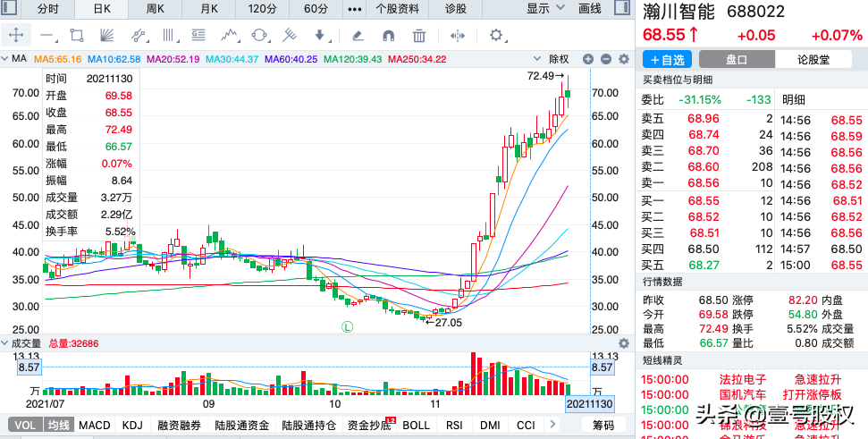Image resolution: width=868 pixels, height=439 pixels.
Task: Select 资金抄底 indicator tab
Action: [368, 426]
